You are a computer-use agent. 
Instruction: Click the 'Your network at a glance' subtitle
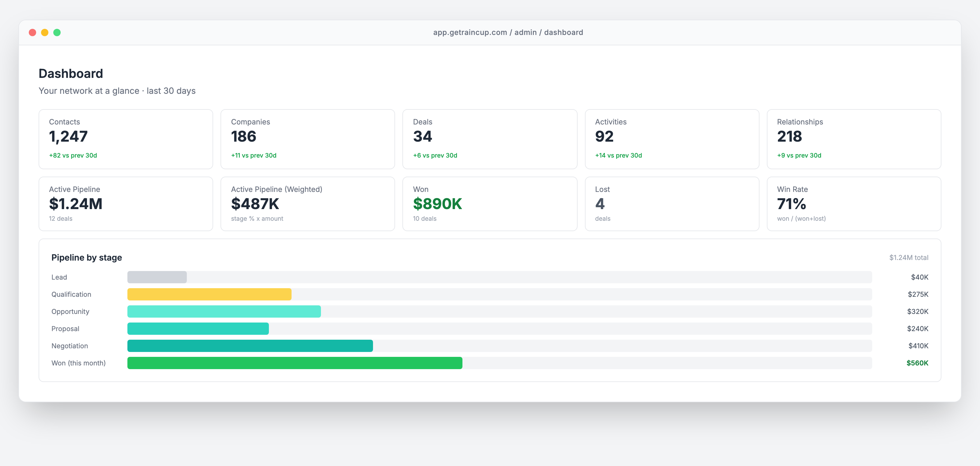[117, 91]
